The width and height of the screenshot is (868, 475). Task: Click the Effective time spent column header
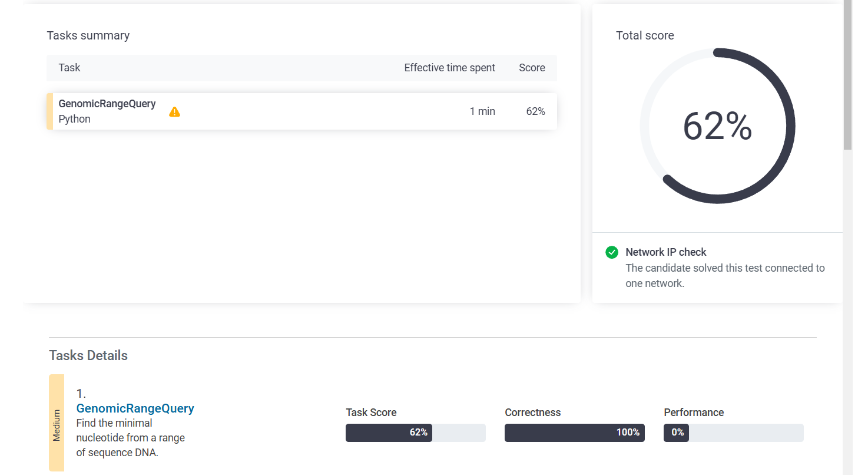(450, 68)
